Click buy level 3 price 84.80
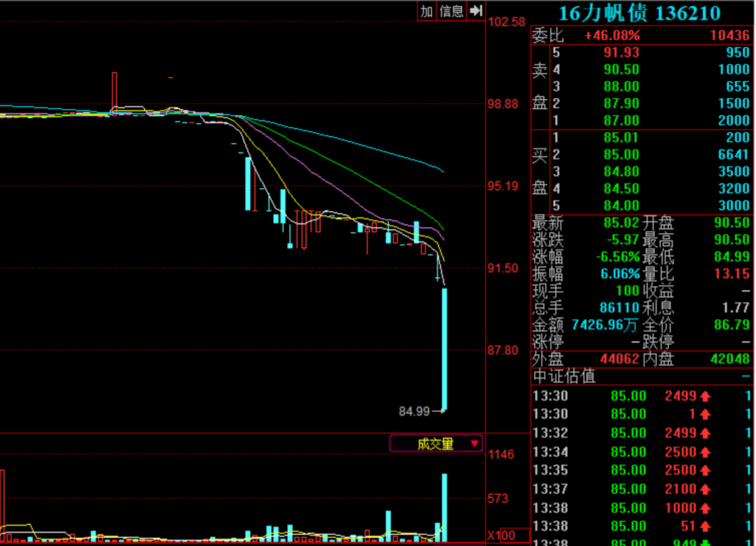 tap(622, 172)
